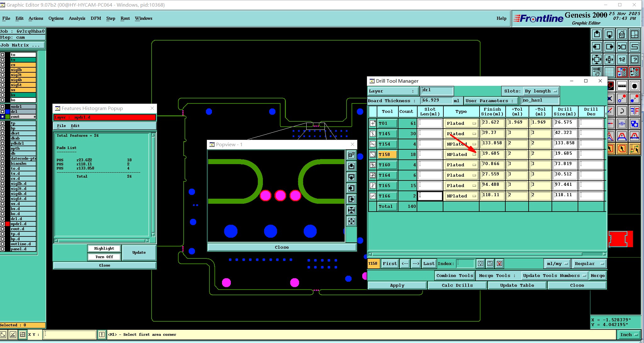Toggle the checkbox for layer sig2b
This screenshot has width=644, height=343.
3,70
